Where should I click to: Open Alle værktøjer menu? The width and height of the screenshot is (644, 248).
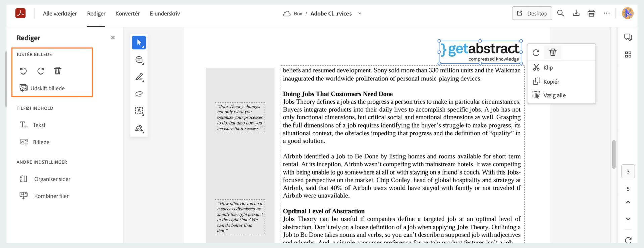[60, 14]
